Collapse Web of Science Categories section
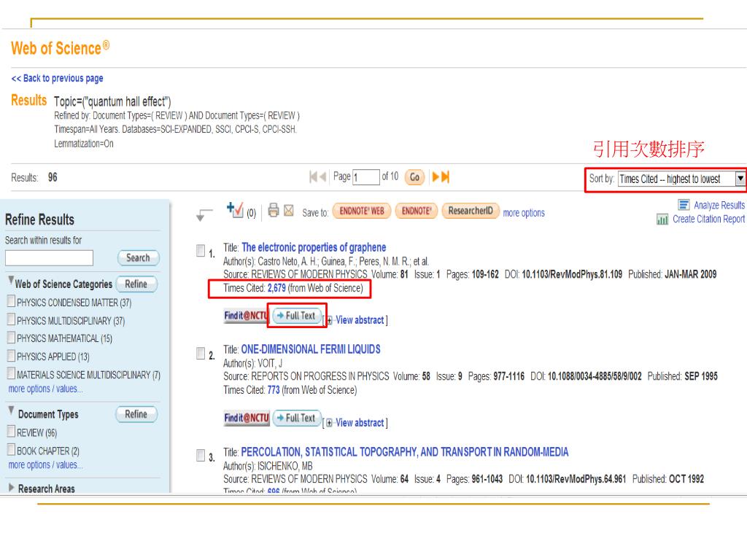Screen dimensions: 747x560 [x=10, y=281]
